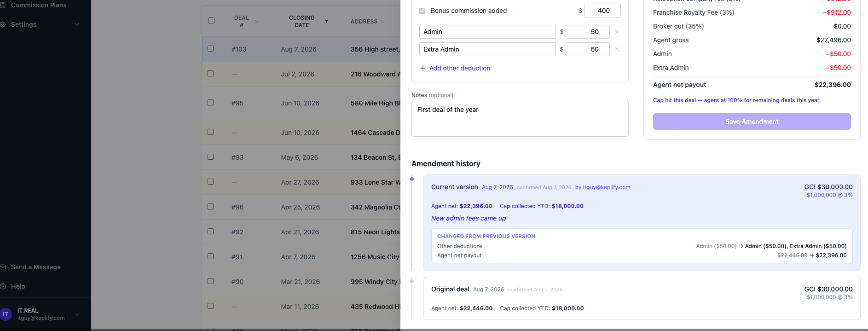This screenshot has height=331, width=868.
Task: Open deal row 580 Mile High
Action: 301,103
